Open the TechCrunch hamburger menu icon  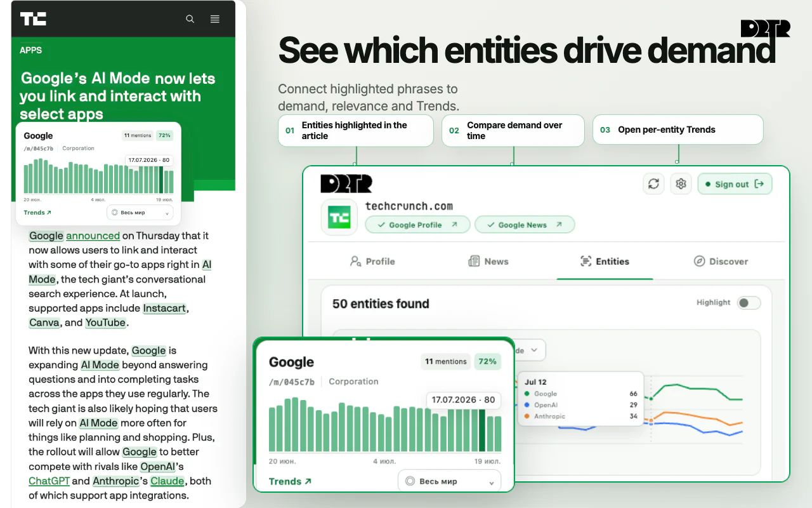pos(215,19)
